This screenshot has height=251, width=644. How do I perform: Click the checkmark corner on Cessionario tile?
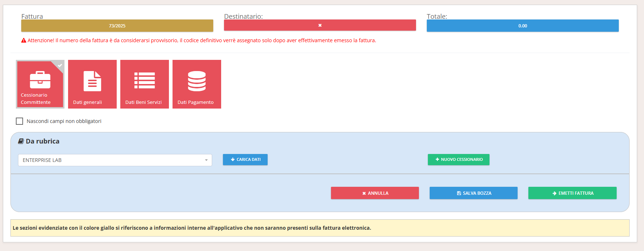pos(60,65)
